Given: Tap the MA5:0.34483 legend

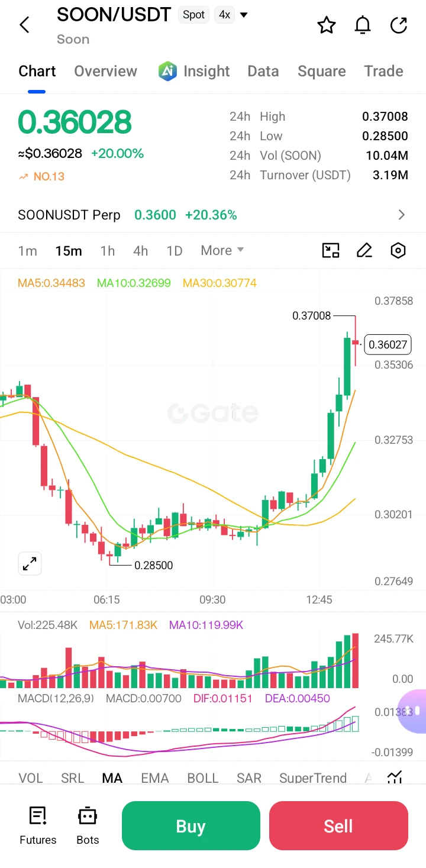Looking at the screenshot, I should point(51,283).
